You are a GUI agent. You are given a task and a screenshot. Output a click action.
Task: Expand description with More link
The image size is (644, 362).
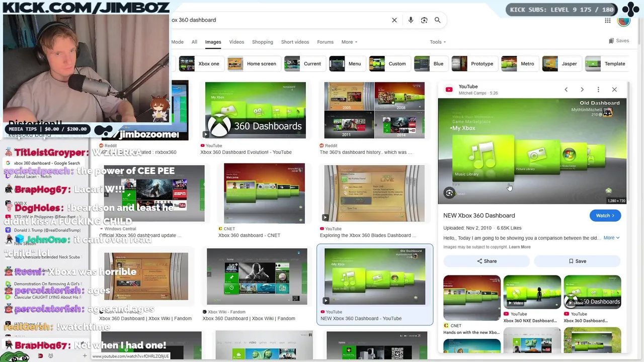(611, 238)
